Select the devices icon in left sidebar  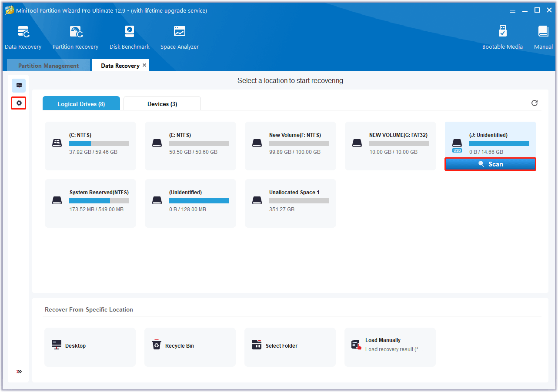click(x=18, y=85)
